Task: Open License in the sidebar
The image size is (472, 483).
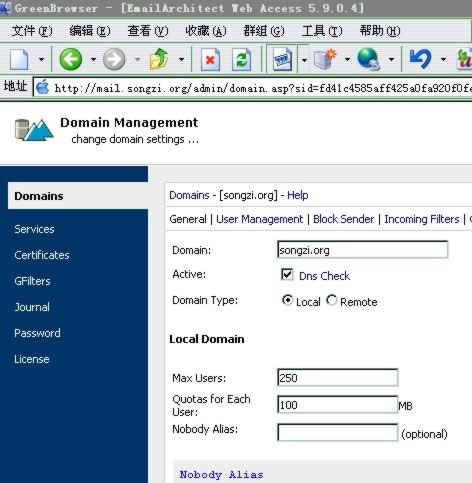Action: [32, 359]
